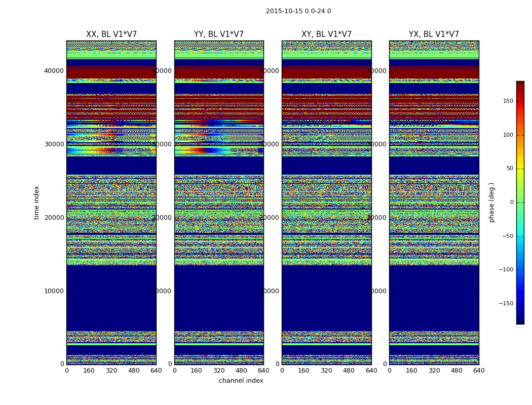The image size is (532, 405).
Task: Select the 'XY, BL V1*V7' subplot title
Action: [326, 34]
